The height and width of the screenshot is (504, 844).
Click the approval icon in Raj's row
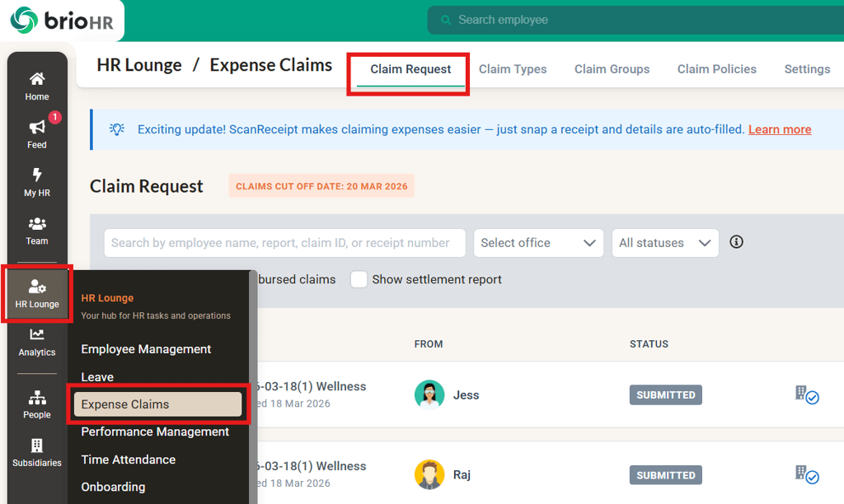(807, 475)
